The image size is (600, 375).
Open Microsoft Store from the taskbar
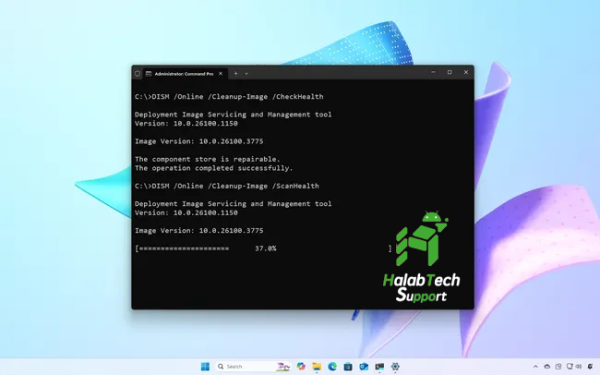(x=348, y=367)
